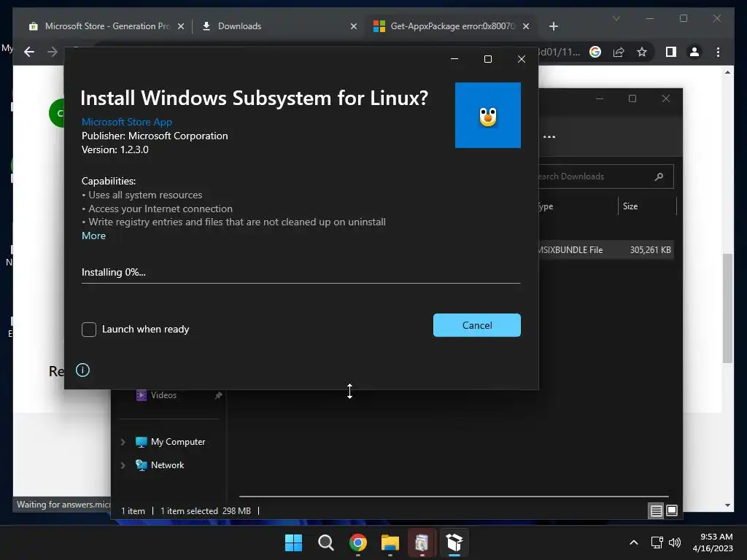Click the info icon in installer dialog
This screenshot has width=747, height=560.
click(83, 370)
